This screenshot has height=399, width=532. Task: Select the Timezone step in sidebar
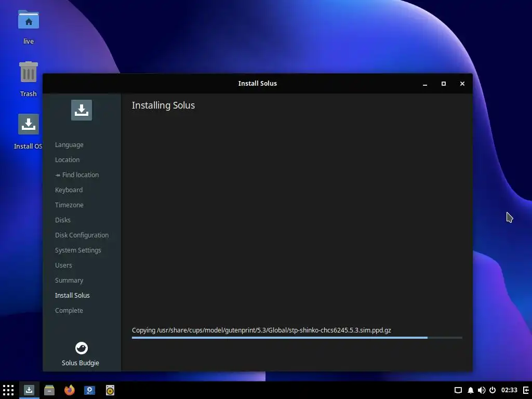[x=69, y=205]
